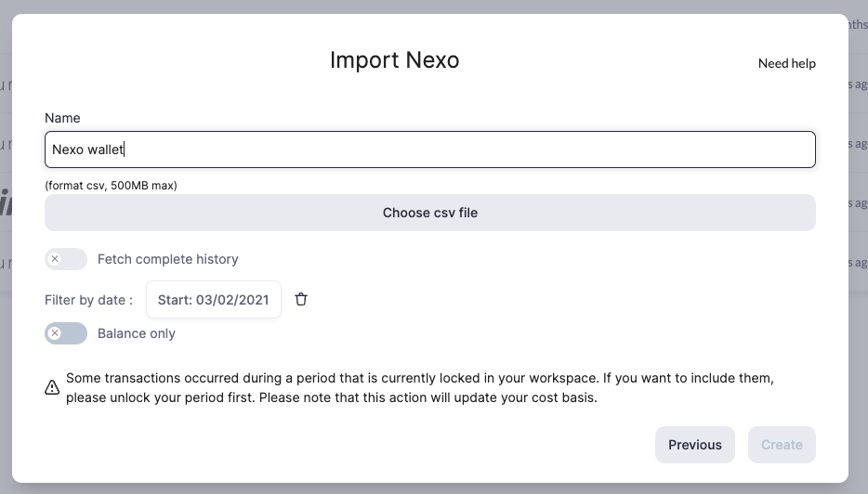Screen dimensions: 868x494
Task: Click the 'Filter by date :' label
Action: [88, 300]
